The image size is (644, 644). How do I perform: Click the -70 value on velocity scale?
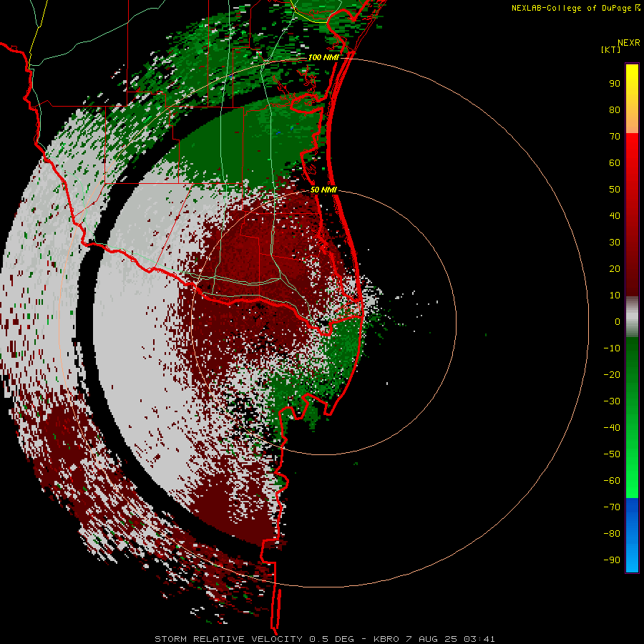[x=612, y=507]
